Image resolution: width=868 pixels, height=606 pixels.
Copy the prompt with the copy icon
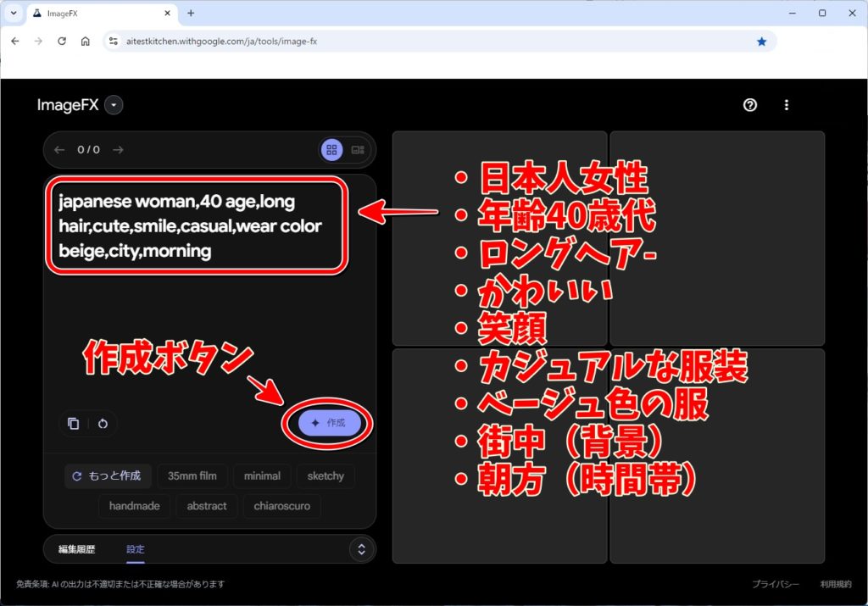pyautogui.click(x=74, y=424)
